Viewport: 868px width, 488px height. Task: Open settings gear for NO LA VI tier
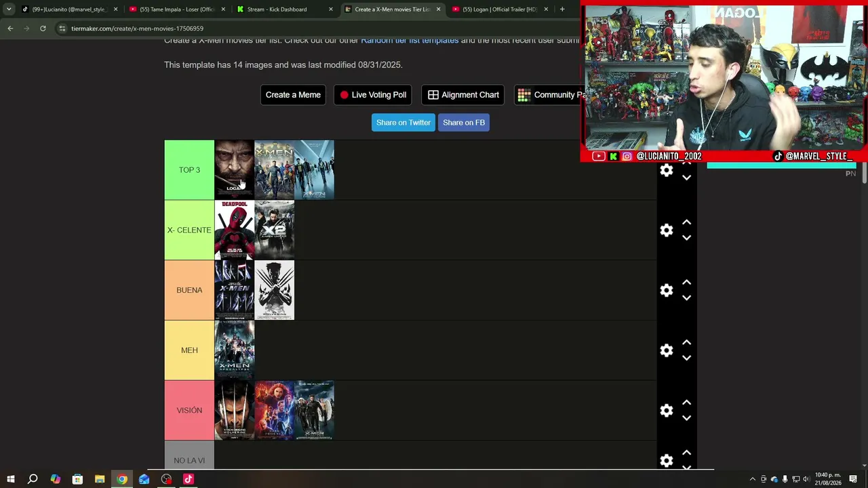pos(667,461)
